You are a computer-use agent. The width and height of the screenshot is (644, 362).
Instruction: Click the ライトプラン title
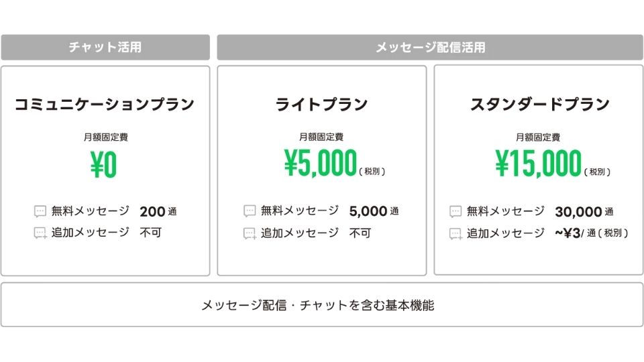(321, 105)
